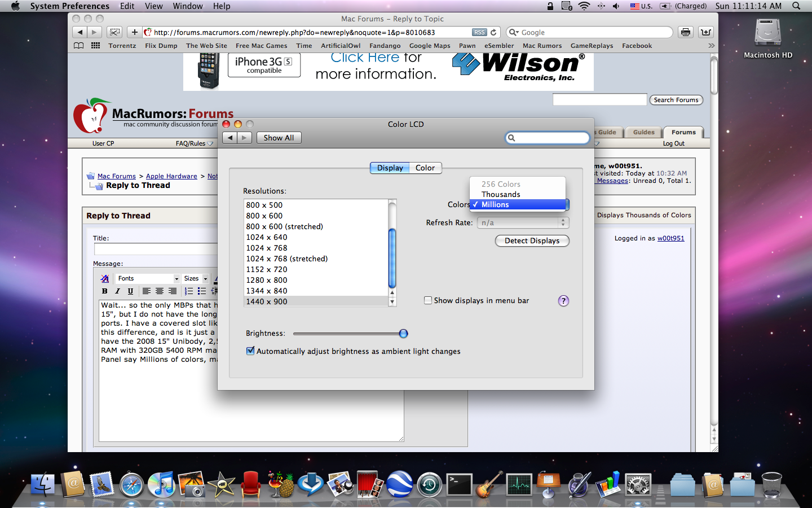Adjust the Brightness slider

tap(404, 334)
